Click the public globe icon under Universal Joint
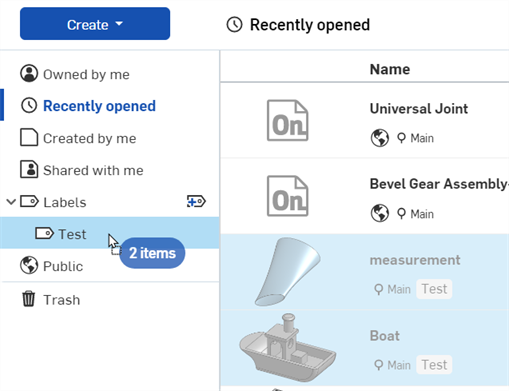 (380, 138)
